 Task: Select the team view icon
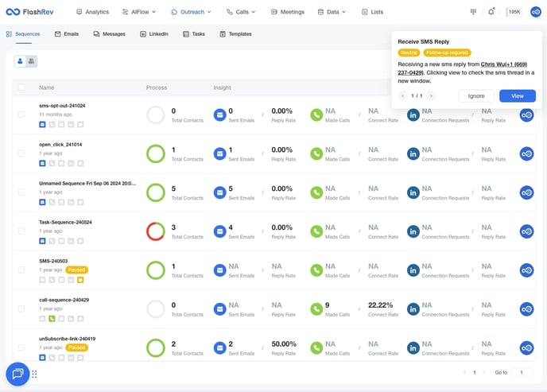coord(31,61)
